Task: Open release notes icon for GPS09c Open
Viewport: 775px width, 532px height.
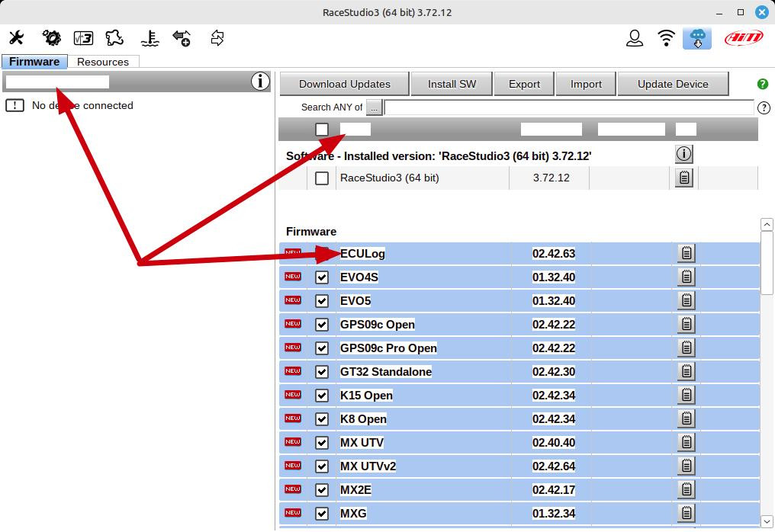Action: 687,324
